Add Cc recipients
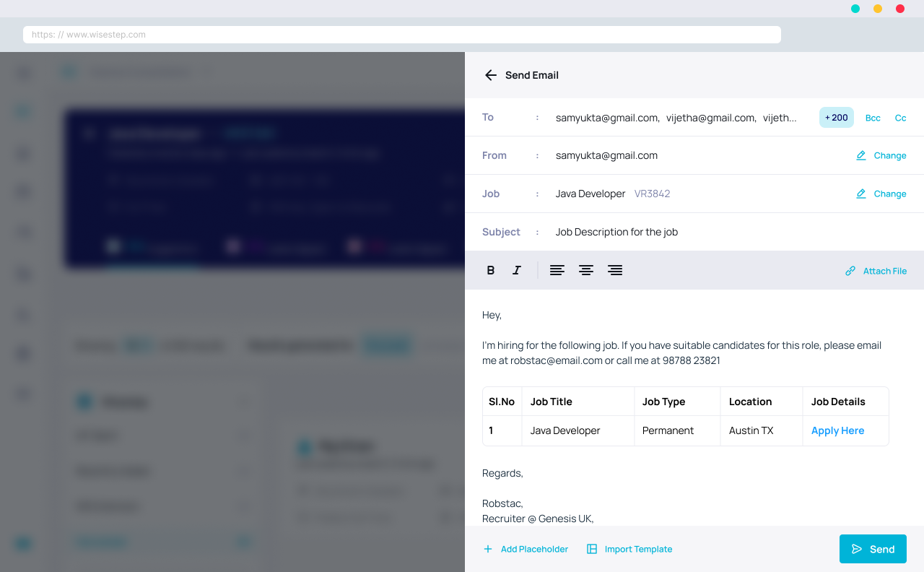This screenshot has height=572, width=924. pos(901,118)
